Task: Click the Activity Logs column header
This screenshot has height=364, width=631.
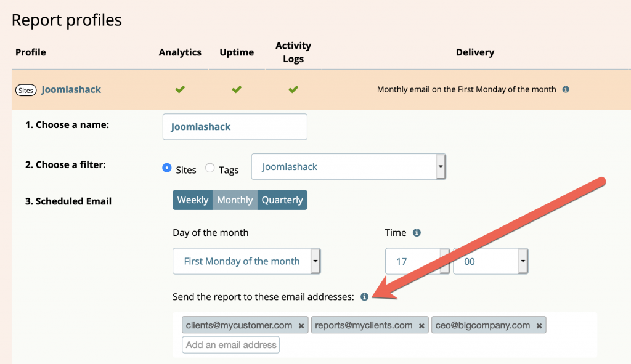Action: pos(293,52)
